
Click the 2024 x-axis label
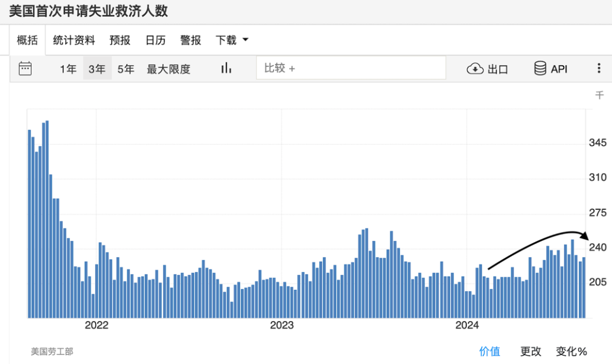click(467, 325)
